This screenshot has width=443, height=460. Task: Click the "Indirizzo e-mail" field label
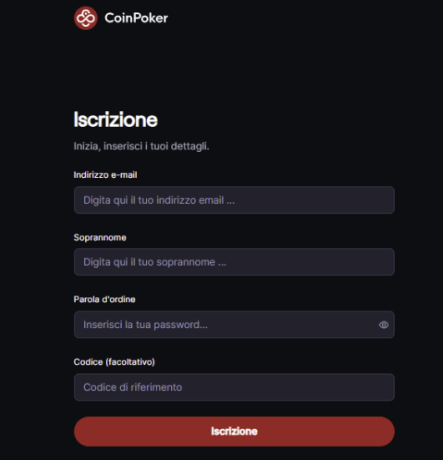click(x=105, y=175)
